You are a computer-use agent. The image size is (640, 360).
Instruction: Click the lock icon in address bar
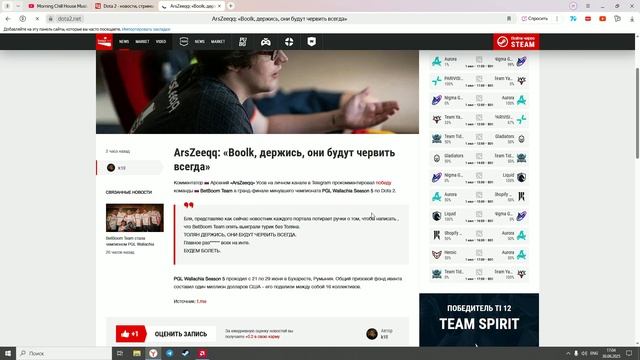[51, 19]
